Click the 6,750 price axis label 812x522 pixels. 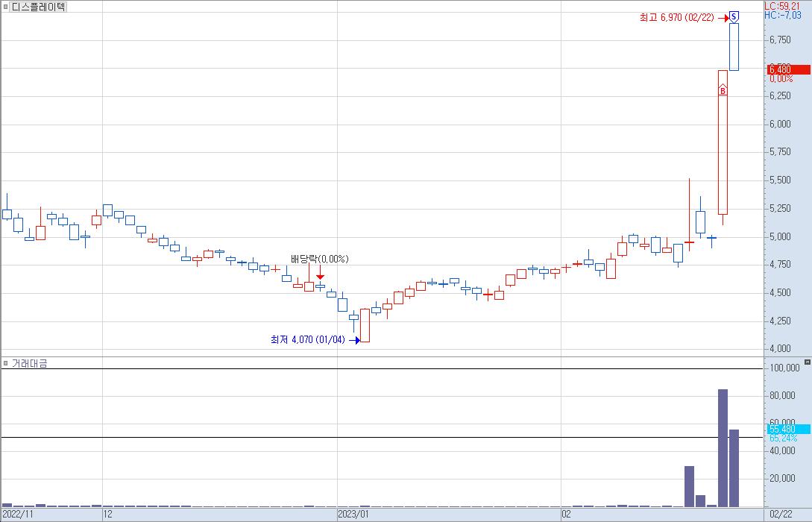pyautogui.click(x=780, y=40)
